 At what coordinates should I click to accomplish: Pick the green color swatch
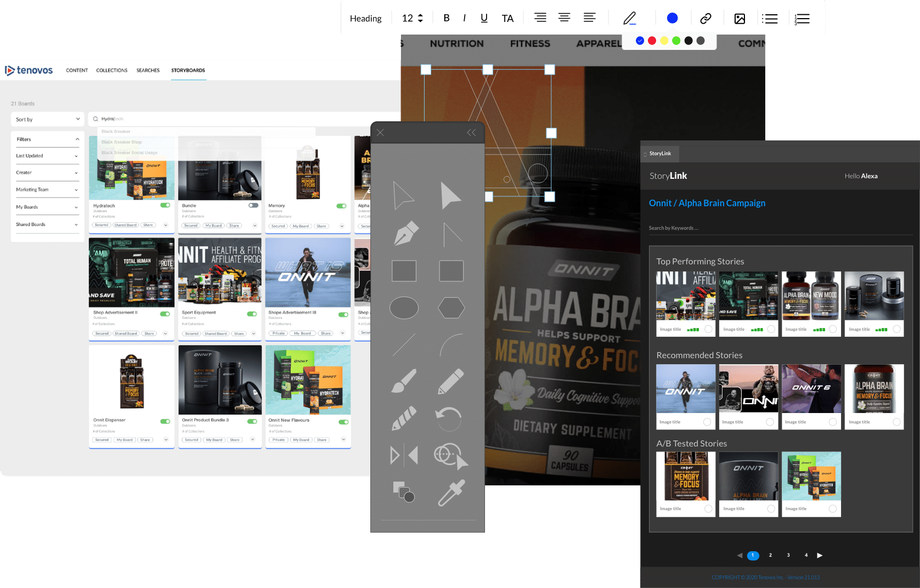676,41
